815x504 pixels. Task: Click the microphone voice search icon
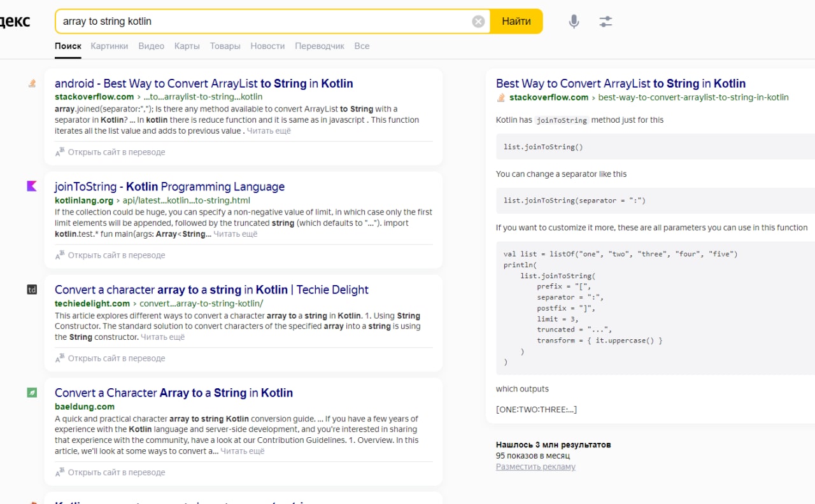pyautogui.click(x=574, y=22)
